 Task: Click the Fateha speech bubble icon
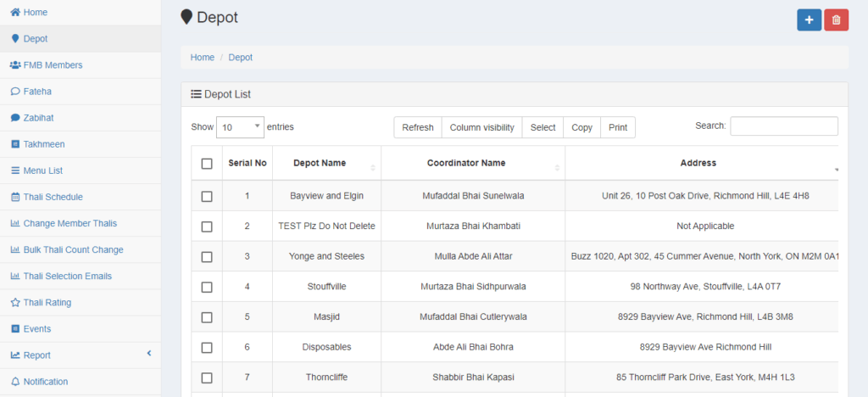(x=15, y=92)
